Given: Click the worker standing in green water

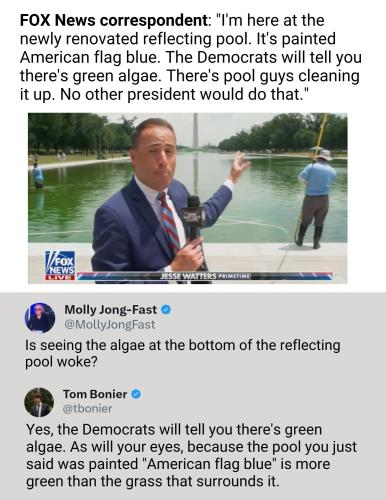Looking at the screenshot, I should click(38, 175).
